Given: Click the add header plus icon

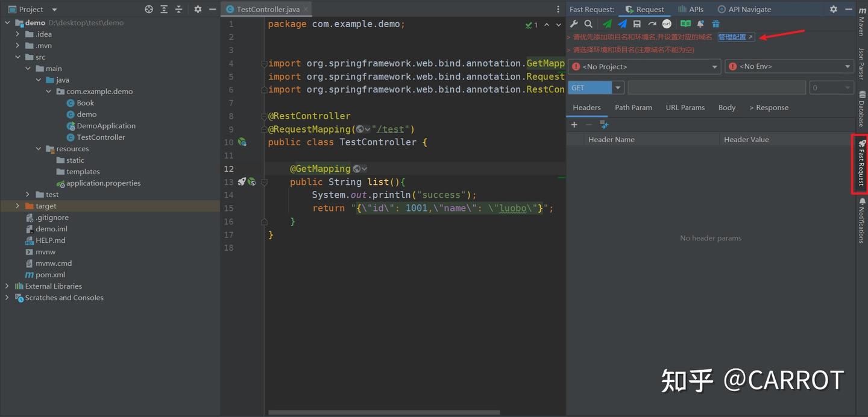Looking at the screenshot, I should tap(574, 125).
